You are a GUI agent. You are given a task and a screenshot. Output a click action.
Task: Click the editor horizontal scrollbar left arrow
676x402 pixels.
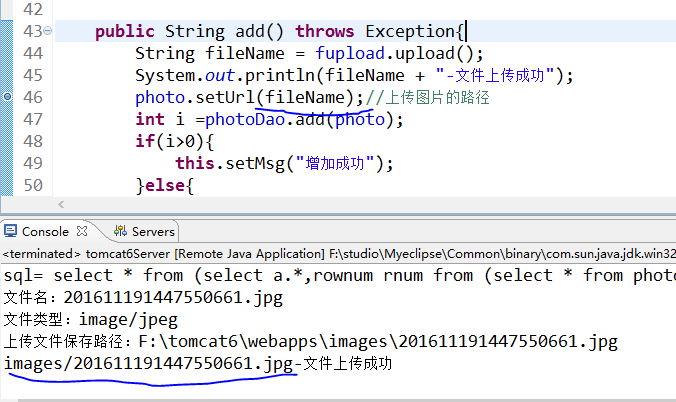(61, 204)
